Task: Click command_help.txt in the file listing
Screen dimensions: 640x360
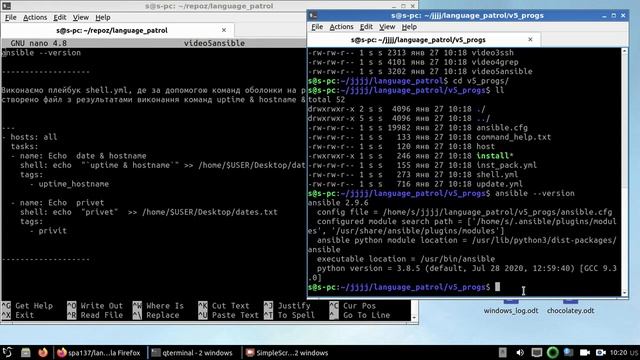Action: tap(513, 137)
